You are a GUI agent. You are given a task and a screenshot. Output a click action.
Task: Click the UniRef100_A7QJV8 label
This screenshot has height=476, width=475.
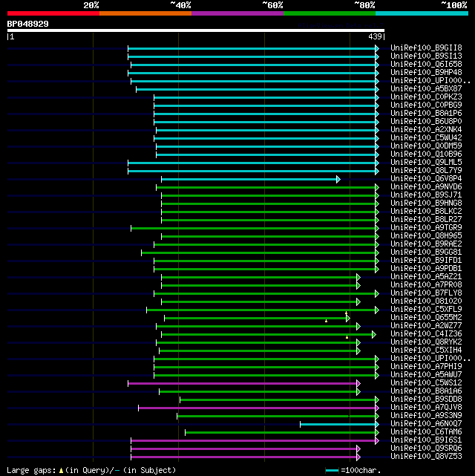click(426, 408)
